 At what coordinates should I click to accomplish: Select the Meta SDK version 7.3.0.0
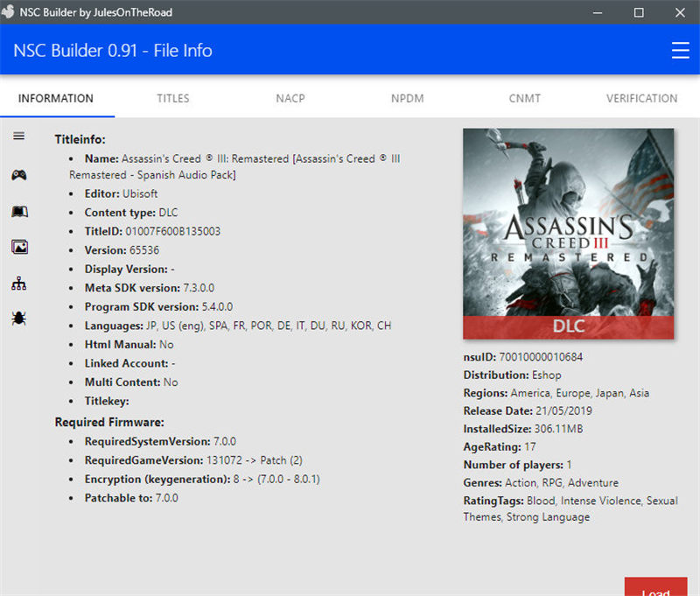click(199, 288)
